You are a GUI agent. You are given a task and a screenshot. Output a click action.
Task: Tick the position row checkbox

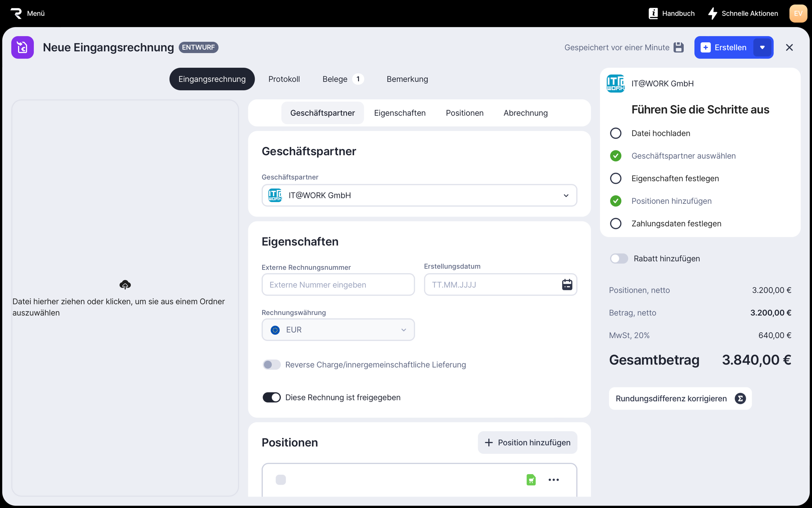281,479
